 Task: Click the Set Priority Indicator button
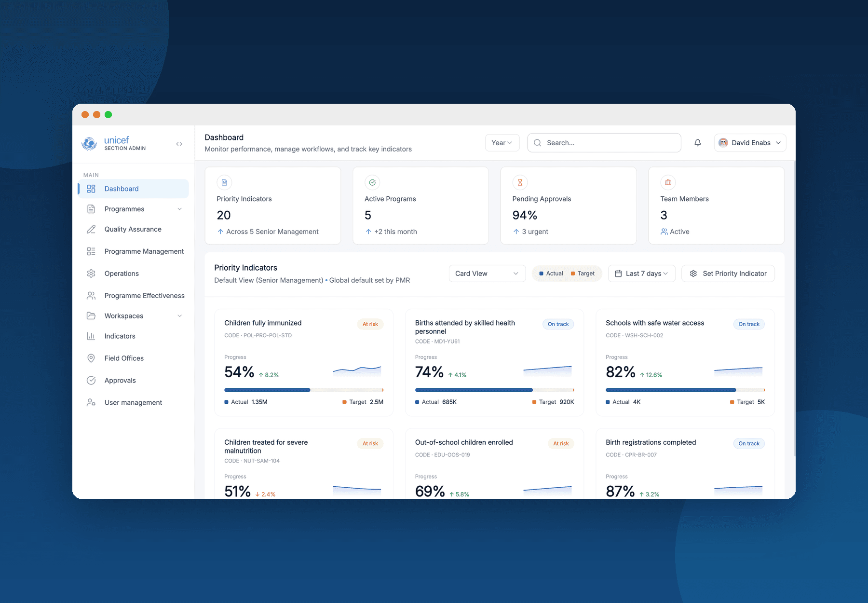pos(728,274)
